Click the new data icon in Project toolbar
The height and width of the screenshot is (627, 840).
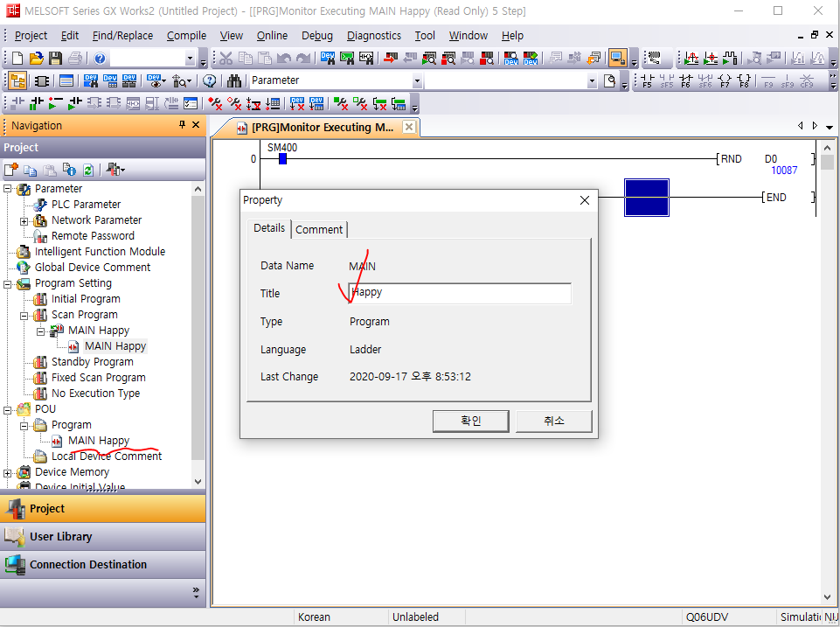coord(11,170)
